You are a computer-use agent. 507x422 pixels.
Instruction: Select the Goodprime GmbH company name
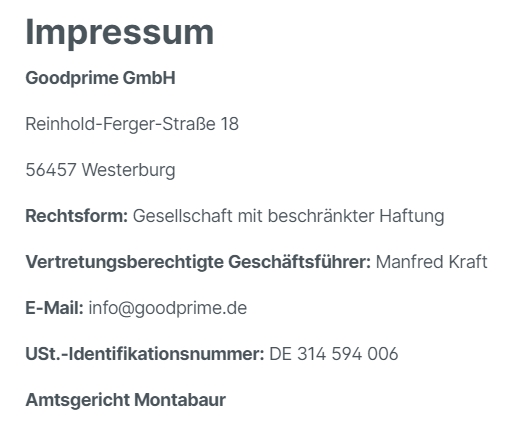100,78
